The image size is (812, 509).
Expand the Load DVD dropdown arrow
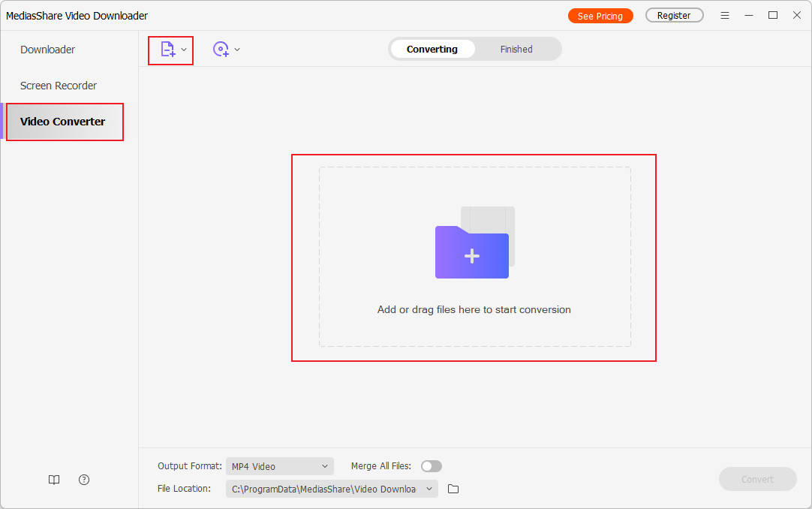[237, 50]
